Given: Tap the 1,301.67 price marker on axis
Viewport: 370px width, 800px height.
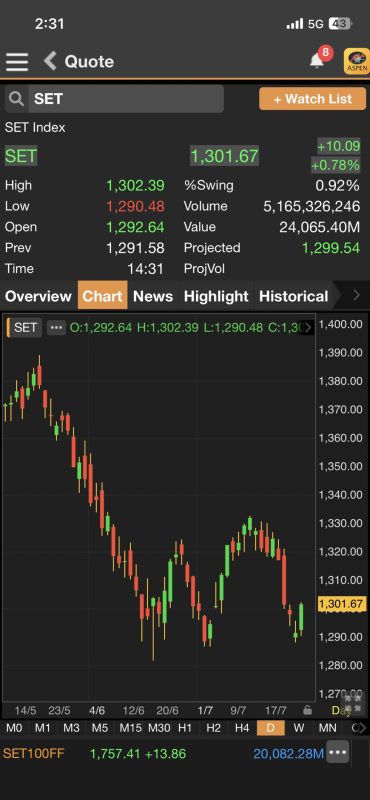Looking at the screenshot, I should click(341, 604).
